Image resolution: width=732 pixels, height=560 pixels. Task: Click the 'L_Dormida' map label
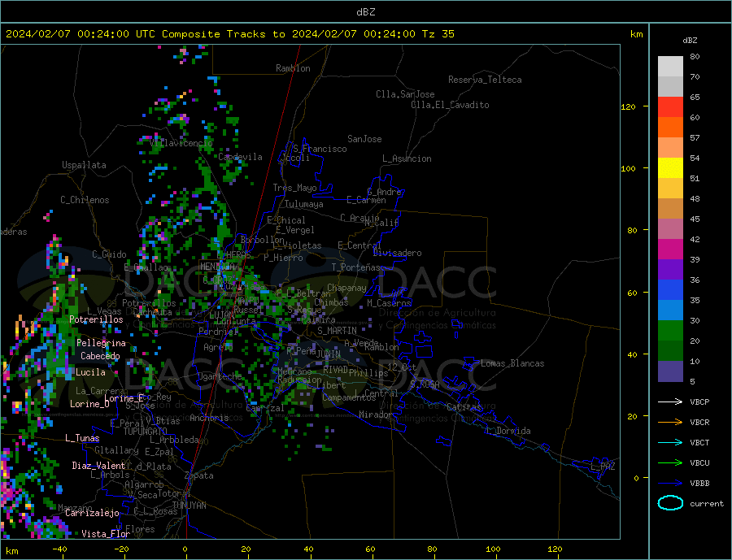click(509, 431)
